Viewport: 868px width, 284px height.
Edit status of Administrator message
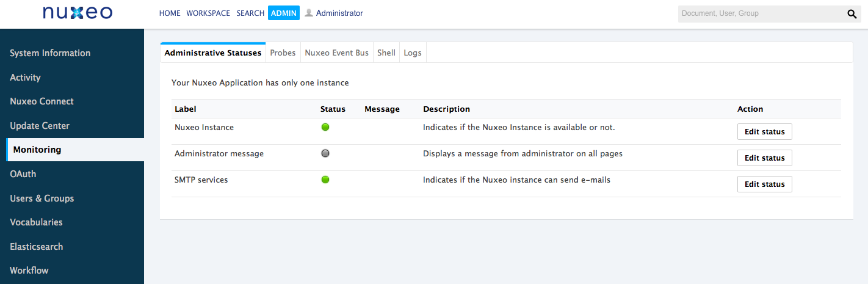(765, 158)
